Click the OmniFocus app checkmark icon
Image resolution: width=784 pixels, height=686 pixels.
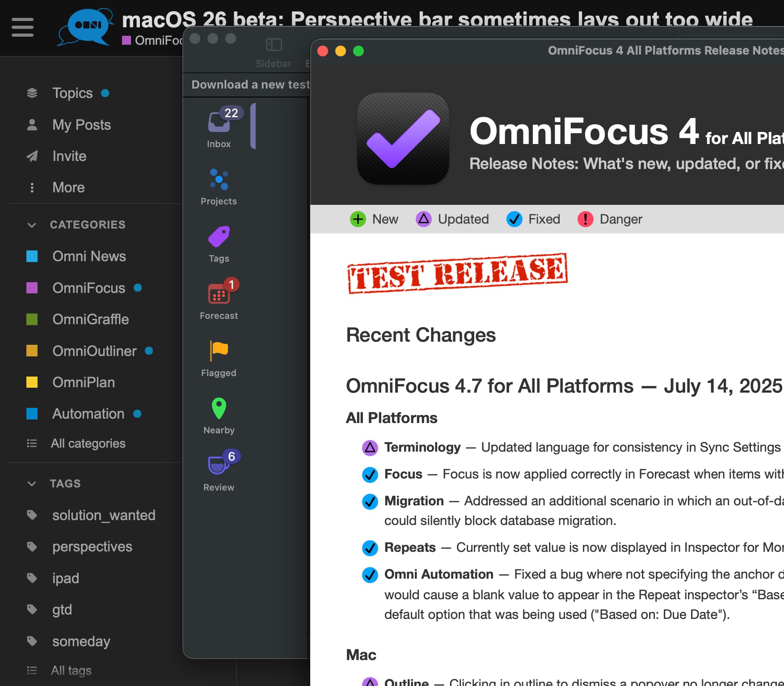(x=403, y=139)
